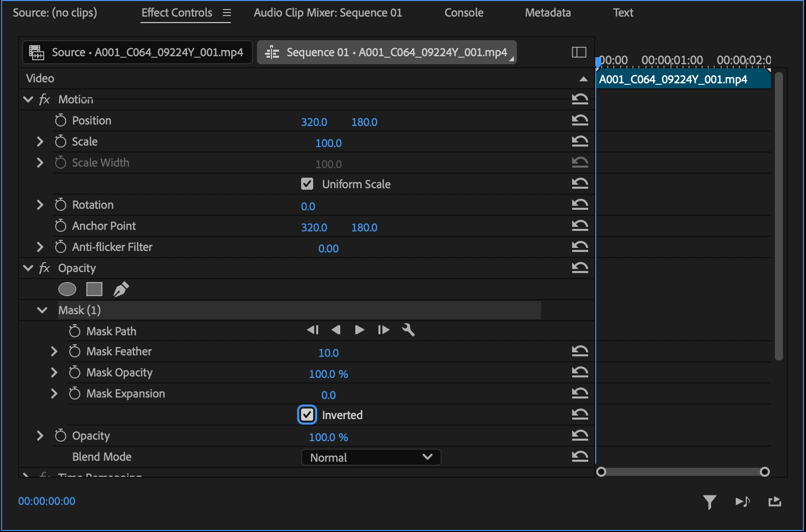806x532 pixels.
Task: Create an ellipse mask under Opacity
Action: (x=67, y=289)
